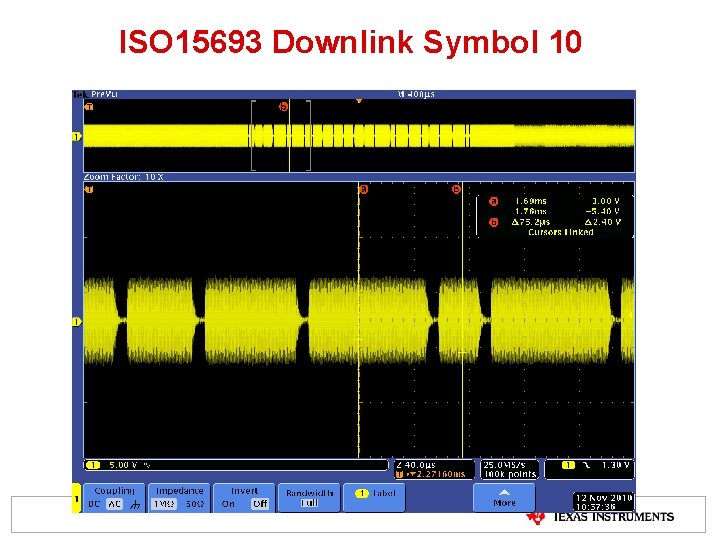Select ground coupling symbol option
Image resolution: width=720 pixels, height=540 pixels.
135,504
